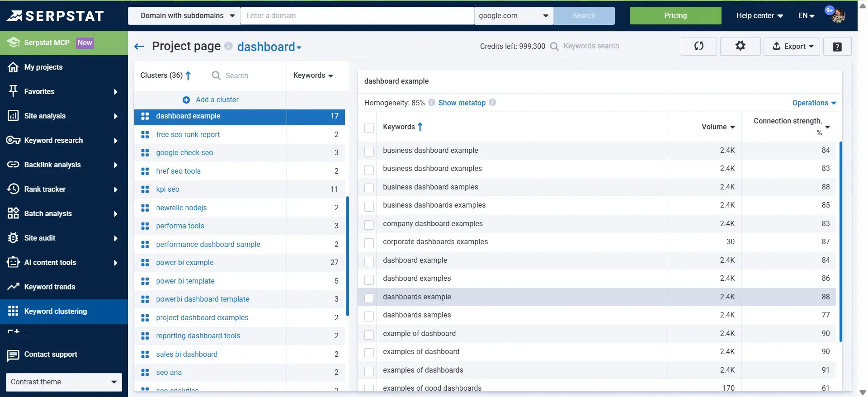Viewport: 868px width, 397px height.
Task: Click the back arrow beside Project page
Action: pos(139,47)
